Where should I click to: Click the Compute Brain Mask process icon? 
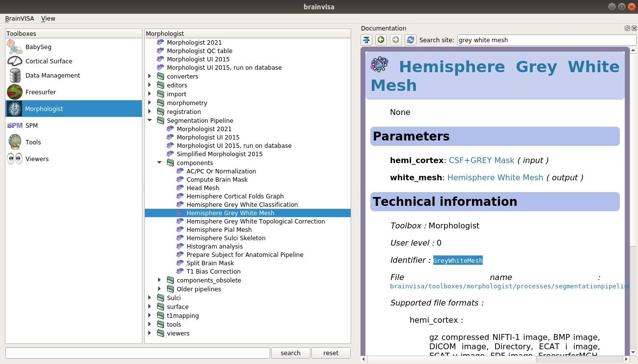tap(180, 180)
